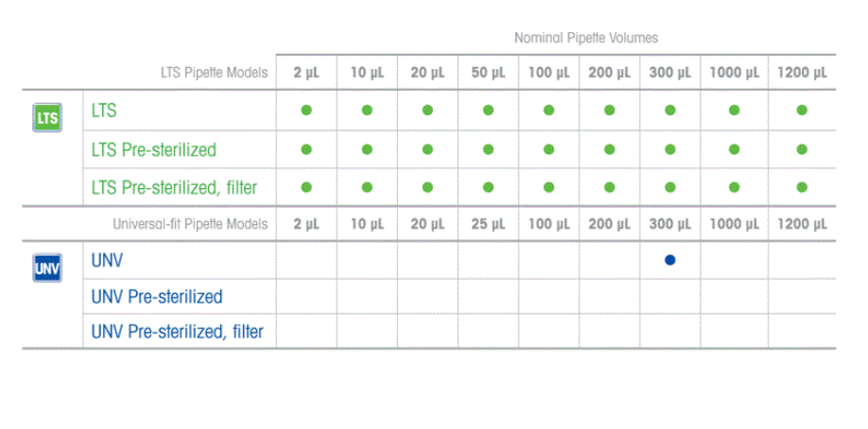Click the blue UNV badge icon
The width and height of the screenshot is (868, 429).
pyautogui.click(x=47, y=268)
